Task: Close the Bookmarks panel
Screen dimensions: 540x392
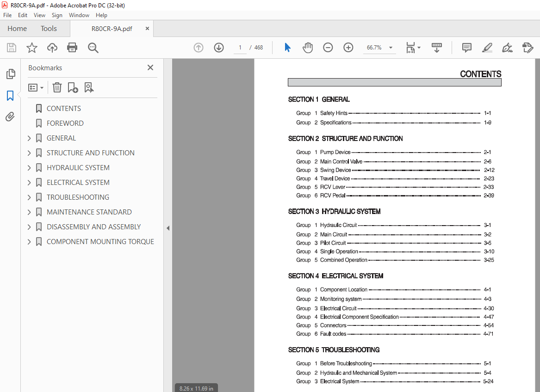Action: pyautogui.click(x=150, y=67)
